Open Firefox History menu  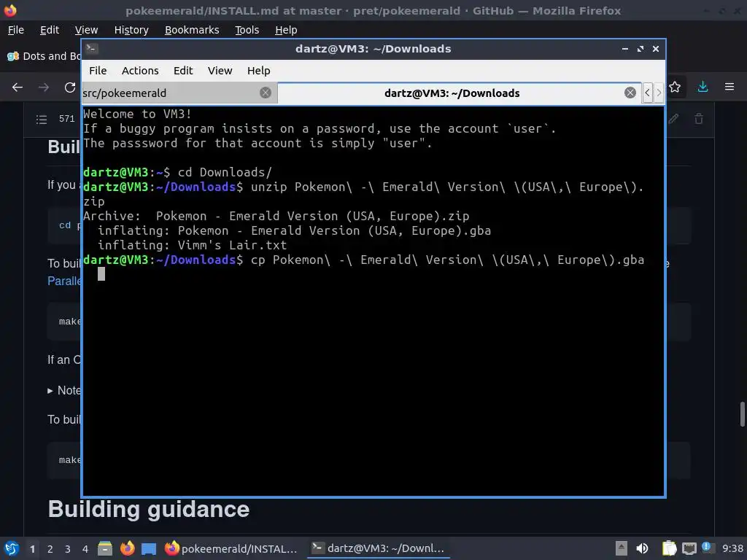[x=131, y=30]
